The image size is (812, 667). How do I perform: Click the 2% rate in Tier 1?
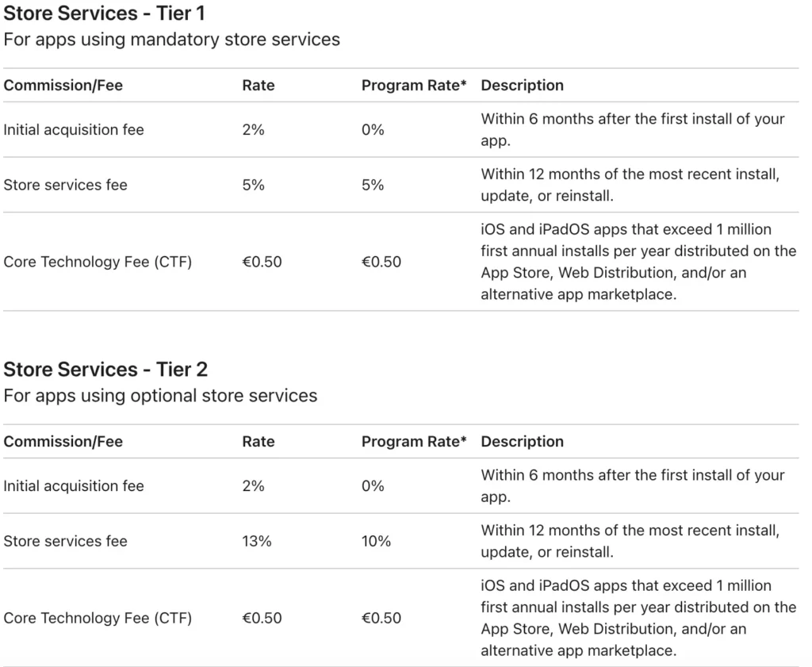253,129
